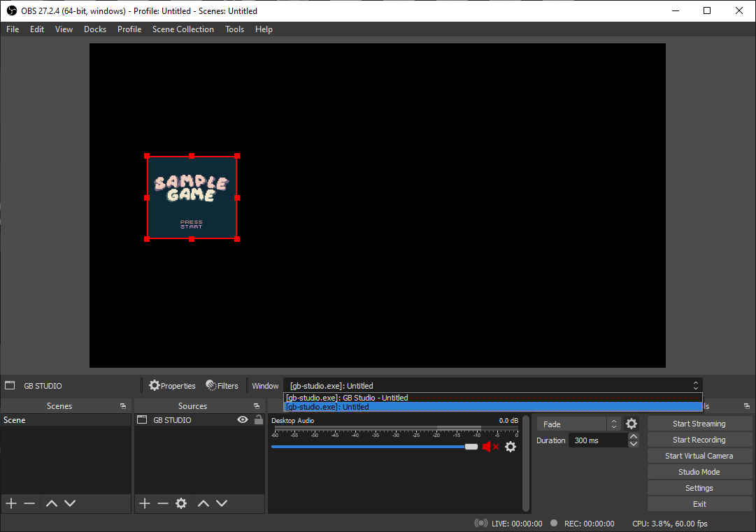This screenshot has width=756, height=532.
Task: Open the Scene Collection menu
Action: pyautogui.click(x=183, y=29)
